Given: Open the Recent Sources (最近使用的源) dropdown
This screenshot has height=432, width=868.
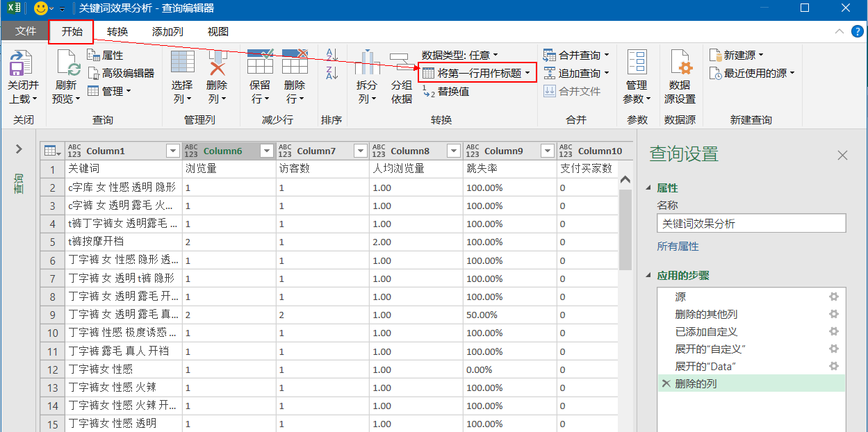Looking at the screenshot, I should point(752,73).
